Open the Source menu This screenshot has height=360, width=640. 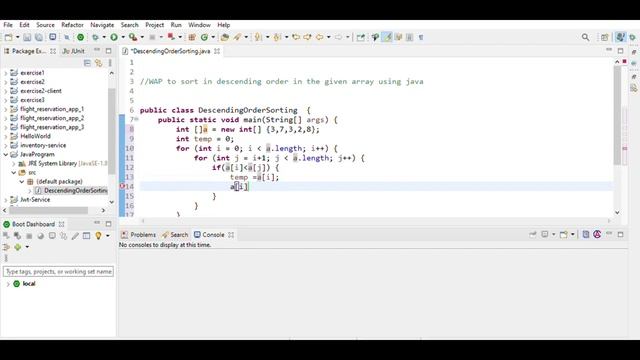click(x=45, y=25)
